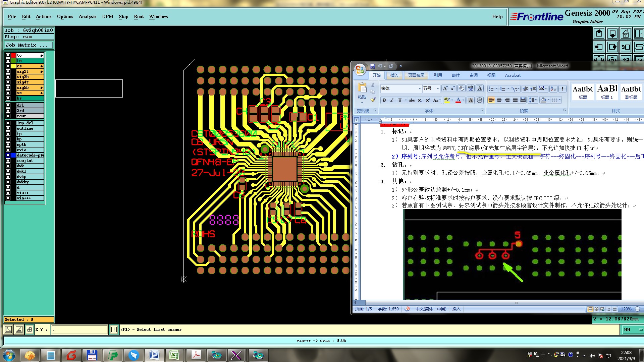The height and width of the screenshot is (362, 644).
Task: Click the red color swatch of layer to
Action: [13, 55]
